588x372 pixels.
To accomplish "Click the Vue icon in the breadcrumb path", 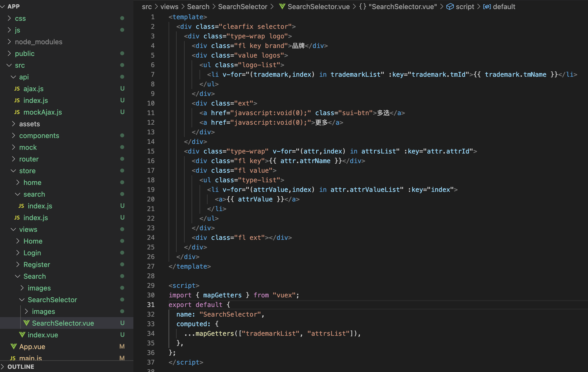I will [282, 6].
